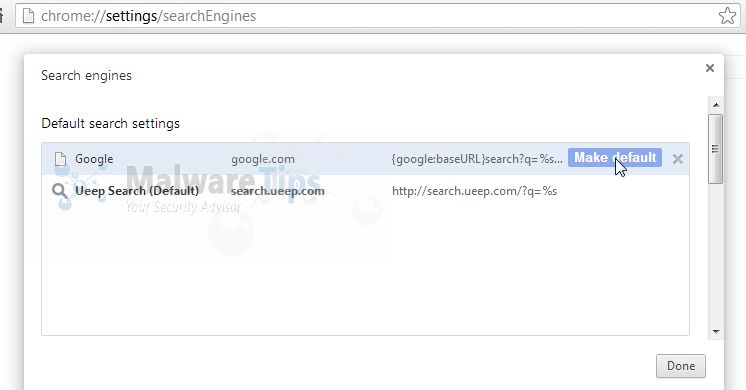Image resolution: width=746 pixels, height=390 pixels.
Task: Close the Search engines dialog
Action: pyautogui.click(x=710, y=68)
